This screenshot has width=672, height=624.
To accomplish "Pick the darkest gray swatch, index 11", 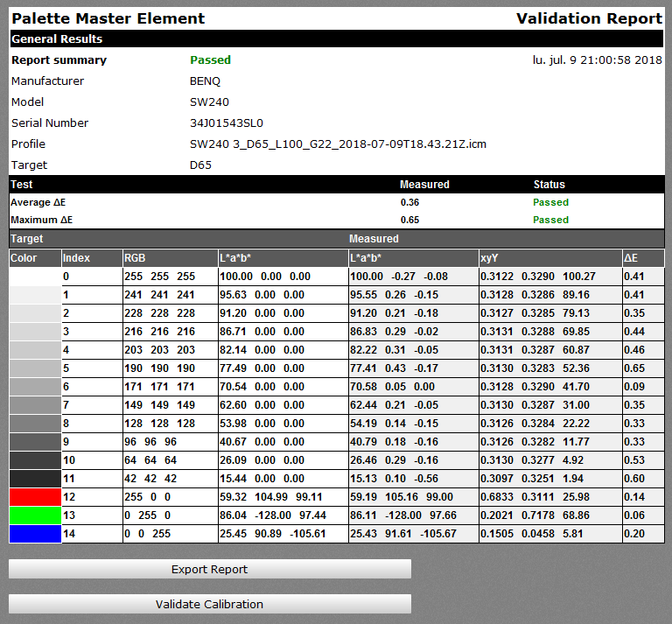I will pos(35,479).
